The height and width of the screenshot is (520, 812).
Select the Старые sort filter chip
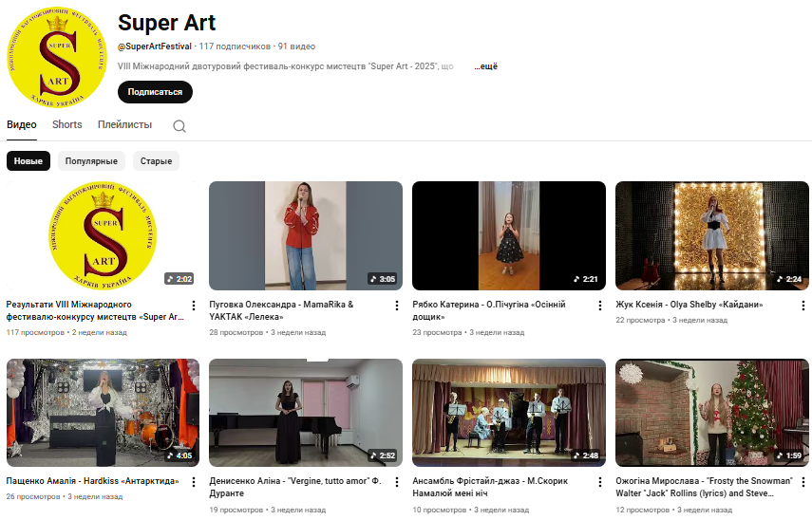156,161
